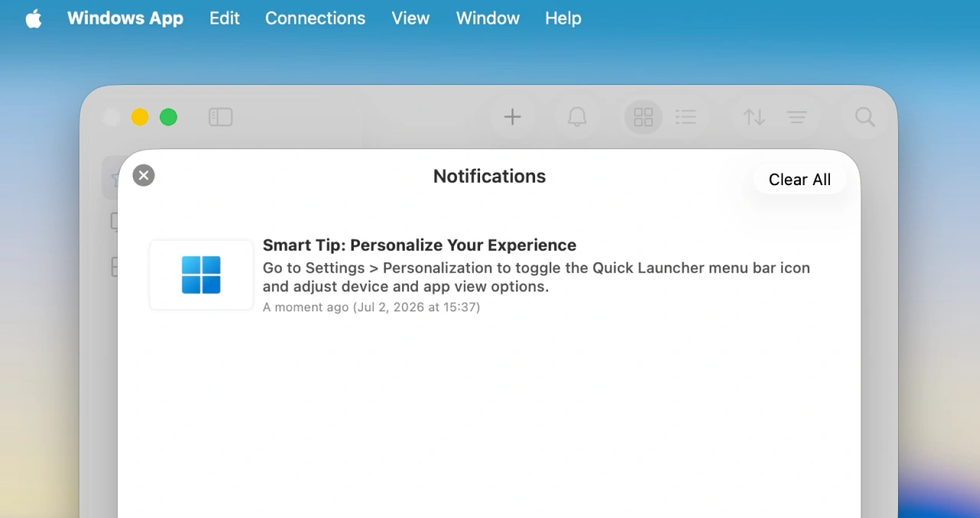Toggle the sidebar panel icon
Image resolution: width=980 pixels, height=518 pixels.
(x=220, y=117)
